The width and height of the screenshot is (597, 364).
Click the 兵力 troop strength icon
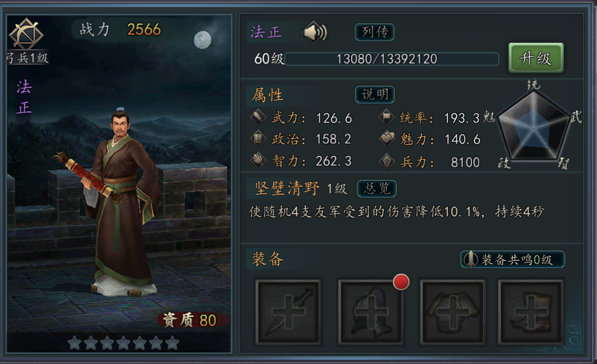coord(387,161)
